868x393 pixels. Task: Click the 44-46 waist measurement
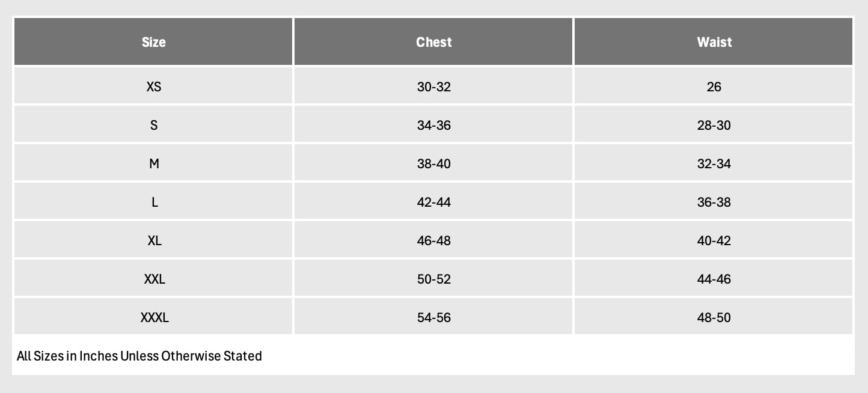(x=714, y=279)
